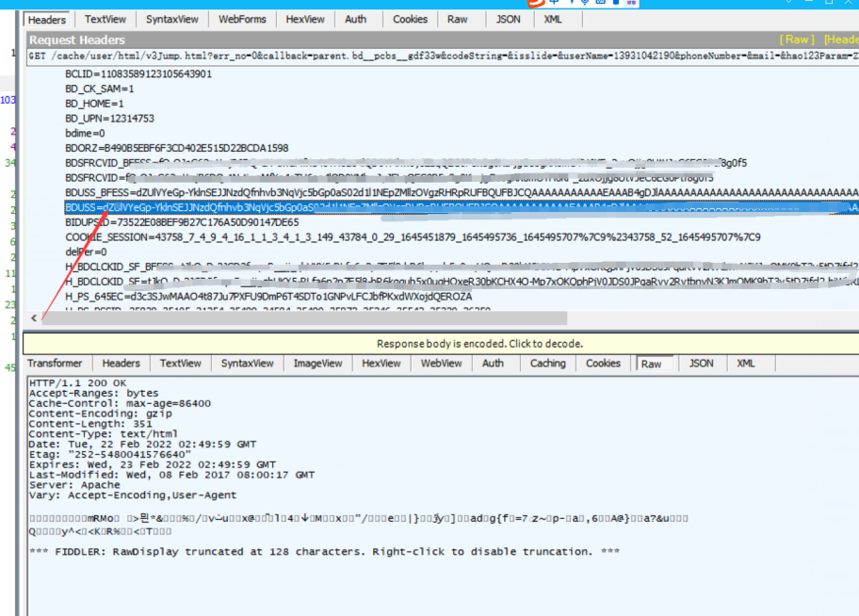
Task: Select BD_HOME=1 cookie row
Action: tap(94, 104)
